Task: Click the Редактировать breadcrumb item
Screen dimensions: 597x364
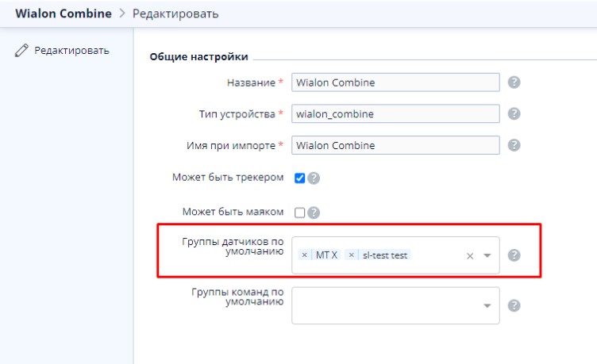Action: (175, 13)
